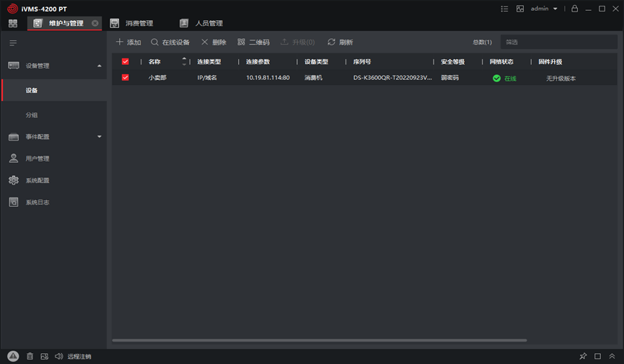Pin the bottom panel with pushpin icon

point(583,356)
